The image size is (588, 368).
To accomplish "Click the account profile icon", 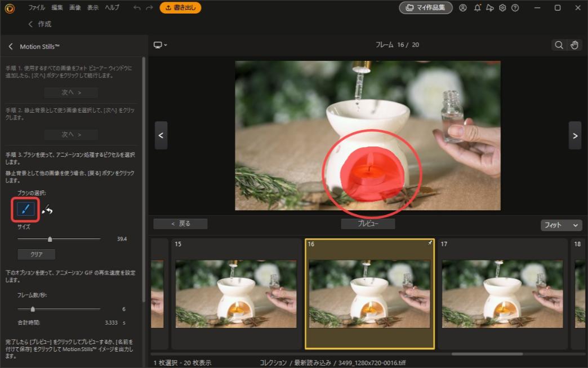I will click(x=462, y=8).
